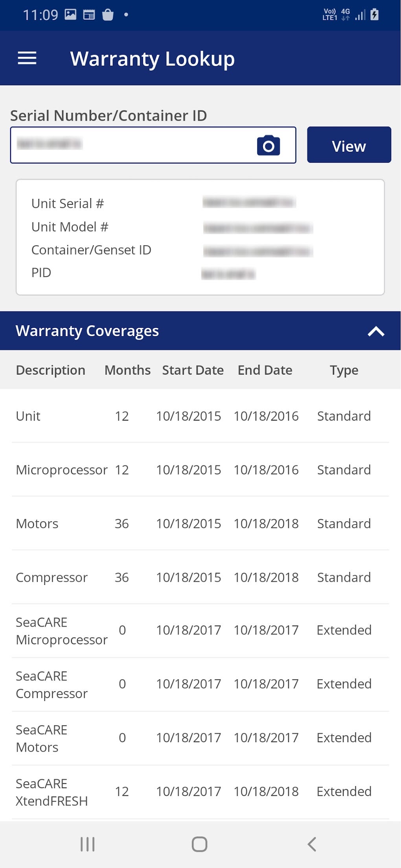
Task: Tap the shopping bag status bar icon
Action: point(108,15)
